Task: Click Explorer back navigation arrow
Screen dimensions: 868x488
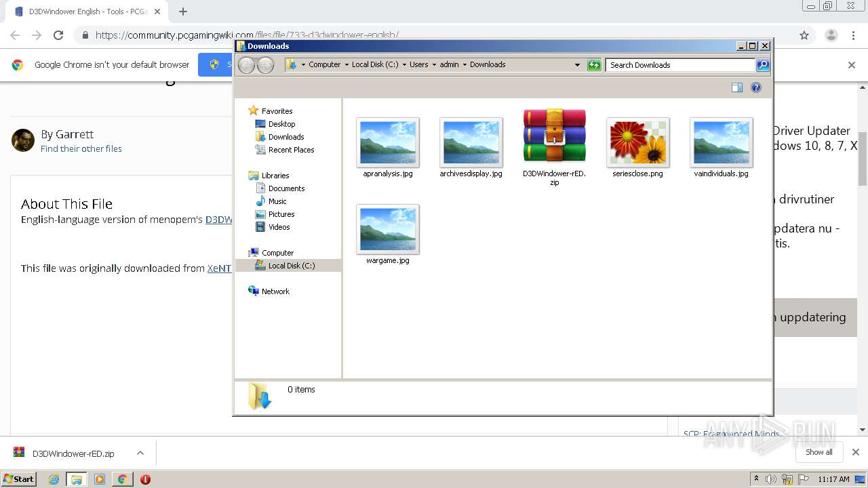Action: pos(247,65)
